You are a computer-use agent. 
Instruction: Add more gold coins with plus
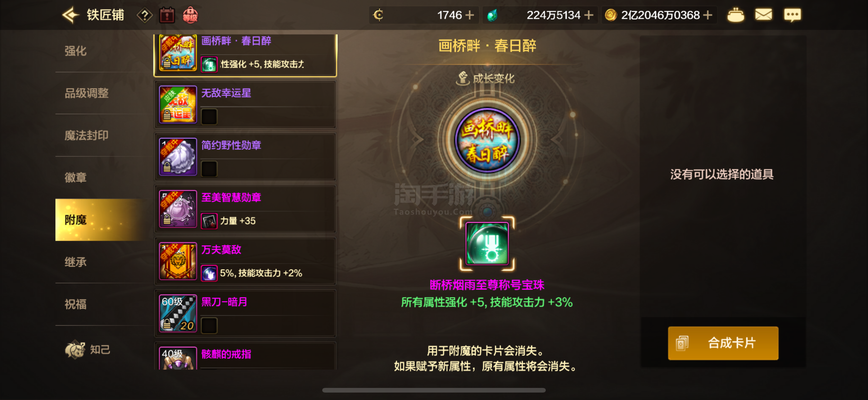(708, 15)
